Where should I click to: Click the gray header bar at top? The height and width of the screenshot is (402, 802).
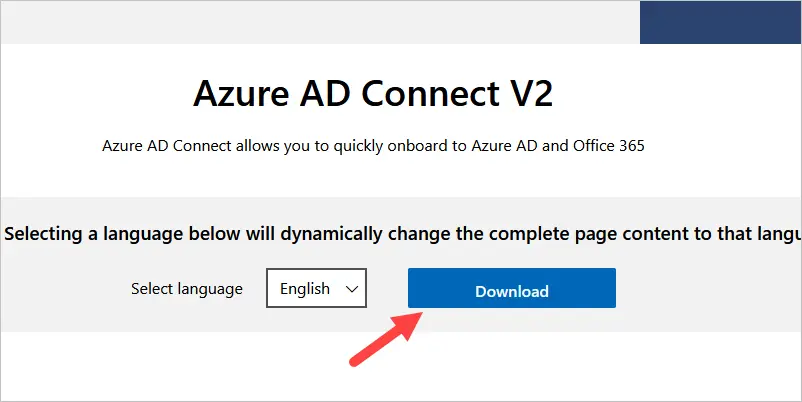click(320, 23)
